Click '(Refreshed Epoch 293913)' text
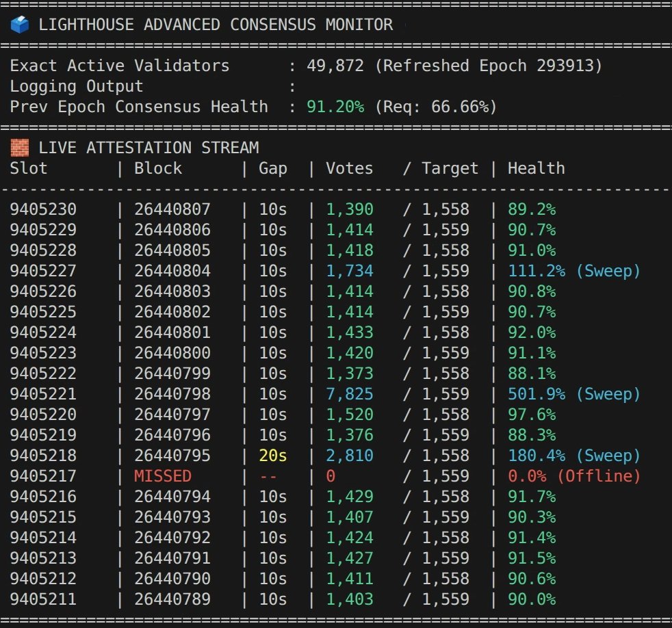Image resolution: width=672 pixels, height=628 pixels. click(x=488, y=66)
